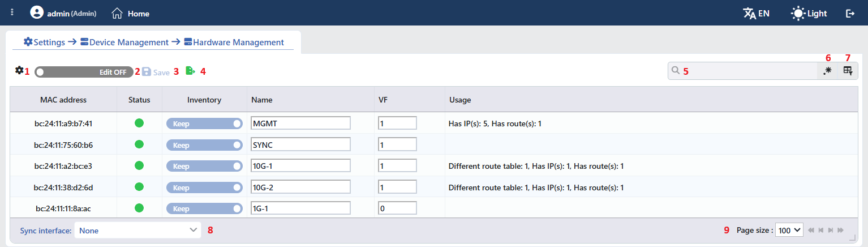The width and height of the screenshot is (868, 247).
Task: Click Device Management breadcrumb
Action: (124, 42)
